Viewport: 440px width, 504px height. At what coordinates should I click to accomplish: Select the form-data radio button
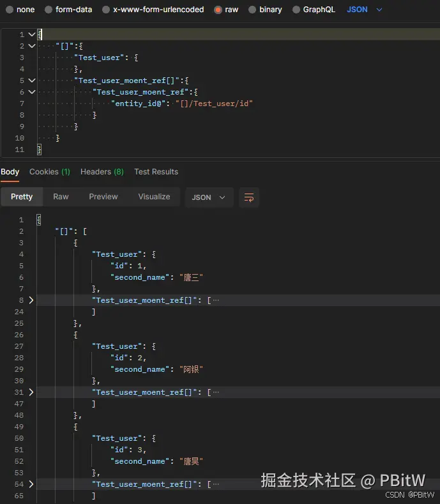[x=49, y=10]
